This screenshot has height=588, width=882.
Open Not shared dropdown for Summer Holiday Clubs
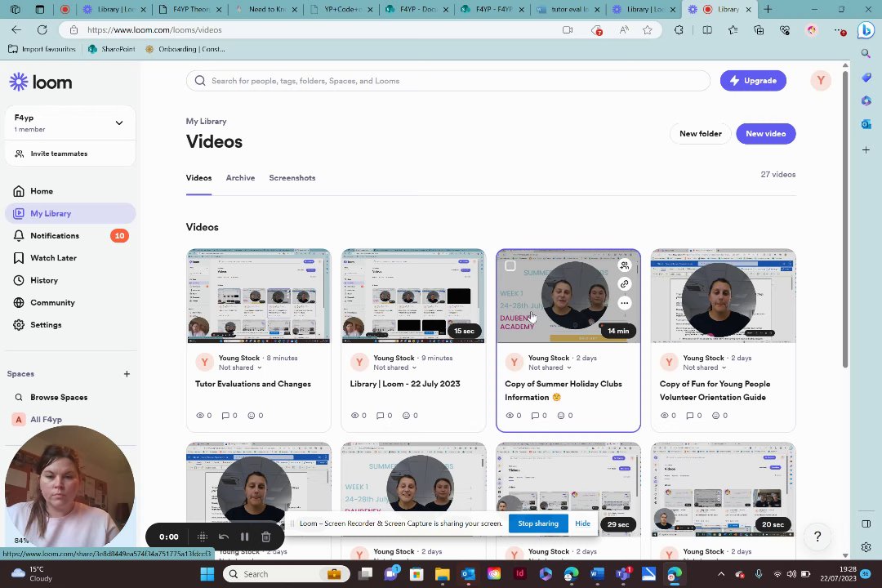(x=550, y=367)
